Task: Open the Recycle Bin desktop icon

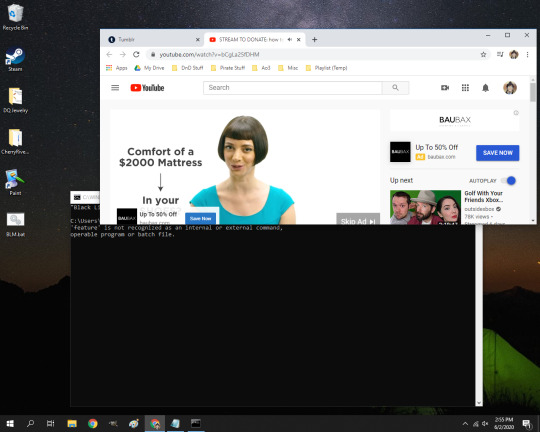Action: point(15,17)
